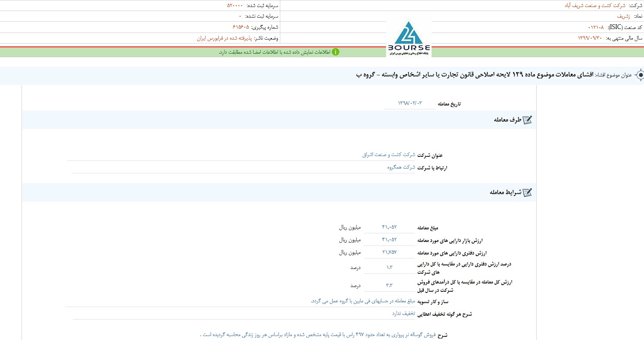644x340 pixels.
Task: Click transaction value percentage ۳.۳
Action: [389, 285]
